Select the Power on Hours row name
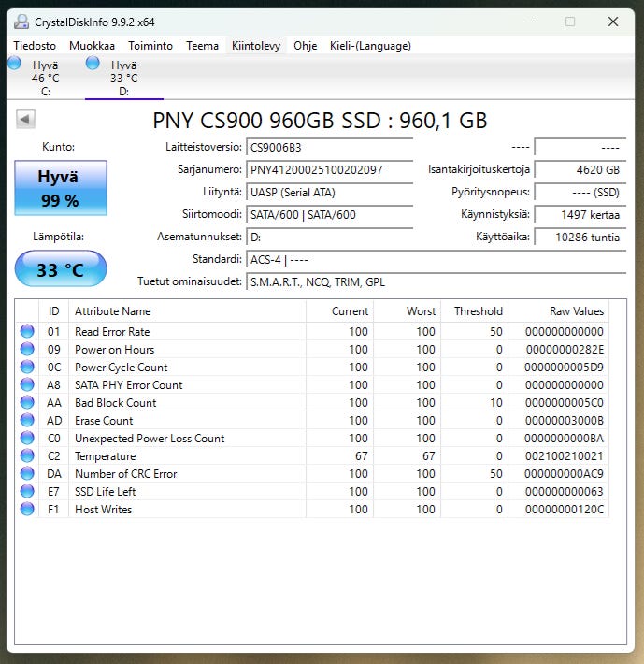This screenshot has width=644, height=664. [x=114, y=350]
